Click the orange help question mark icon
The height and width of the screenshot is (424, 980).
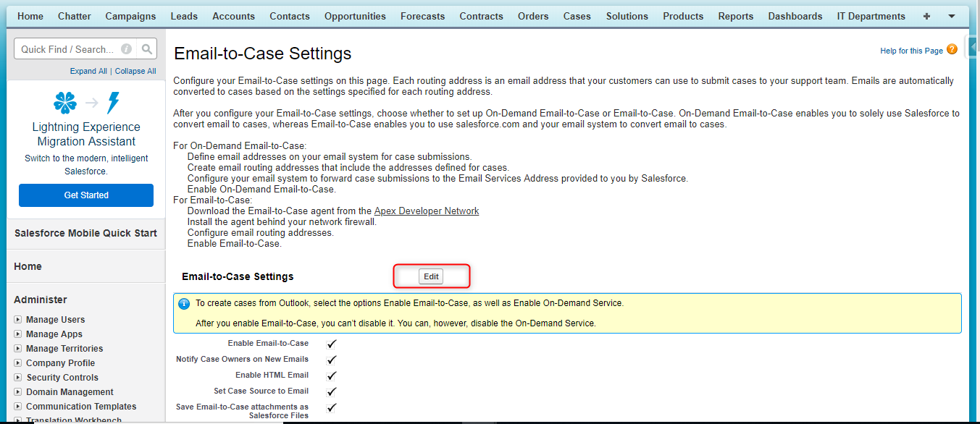tap(952, 50)
